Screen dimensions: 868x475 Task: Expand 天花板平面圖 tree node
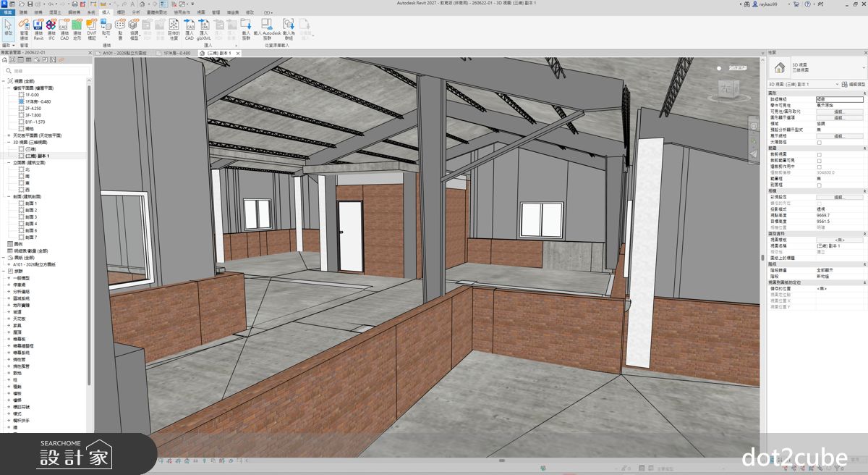pyautogui.click(x=9, y=135)
